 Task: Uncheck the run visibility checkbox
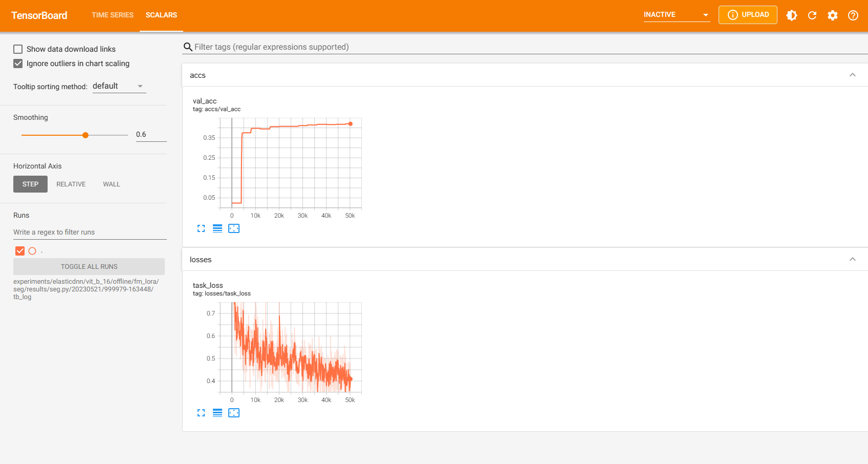20,251
